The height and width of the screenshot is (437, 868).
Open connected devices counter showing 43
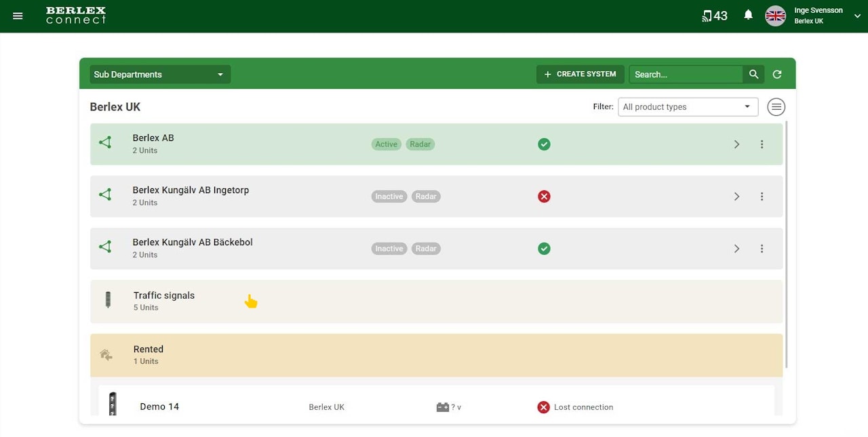(x=715, y=16)
